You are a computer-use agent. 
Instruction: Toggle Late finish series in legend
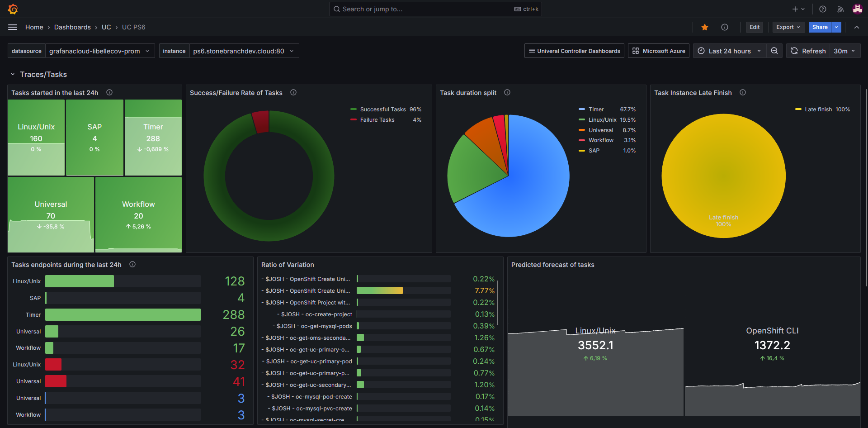pos(818,109)
